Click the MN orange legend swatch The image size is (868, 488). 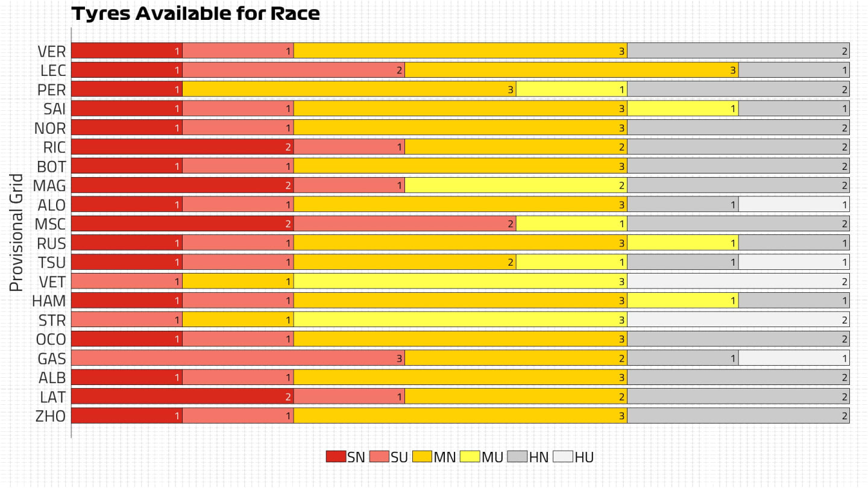(x=423, y=457)
